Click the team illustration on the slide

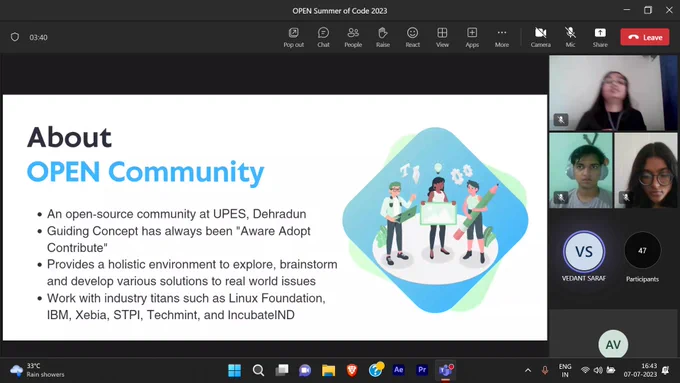coord(435,219)
